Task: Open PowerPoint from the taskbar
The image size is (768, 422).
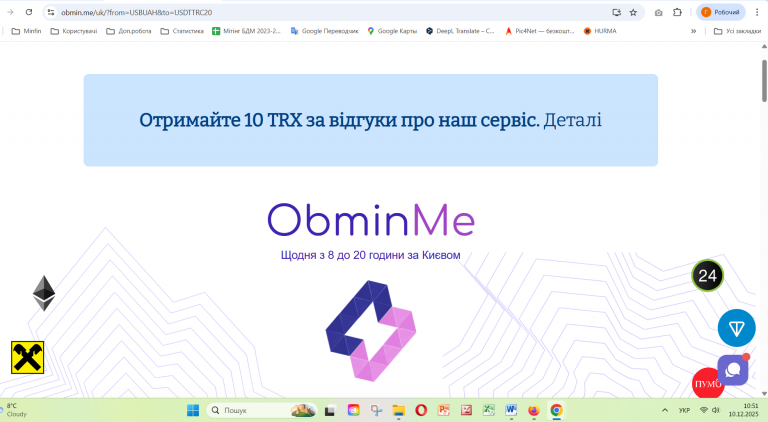Action: (x=444, y=410)
